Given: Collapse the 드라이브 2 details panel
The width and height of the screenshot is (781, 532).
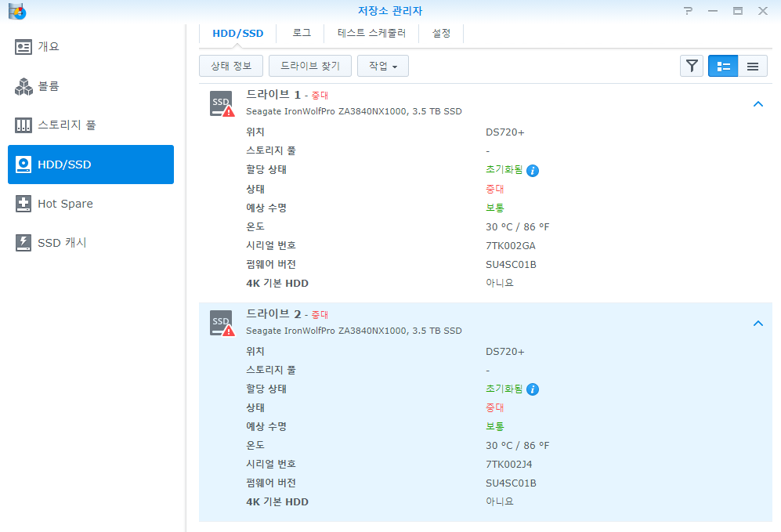Looking at the screenshot, I should 757,323.
